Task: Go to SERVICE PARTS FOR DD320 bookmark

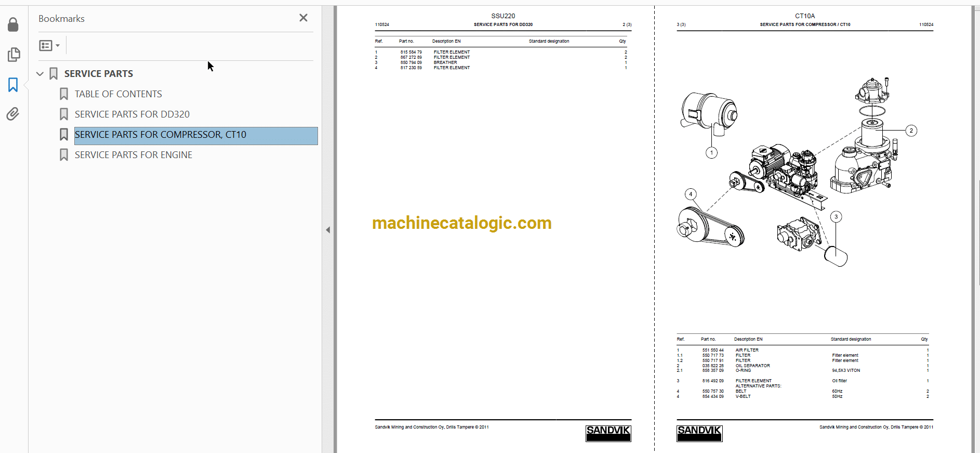Action: (132, 114)
